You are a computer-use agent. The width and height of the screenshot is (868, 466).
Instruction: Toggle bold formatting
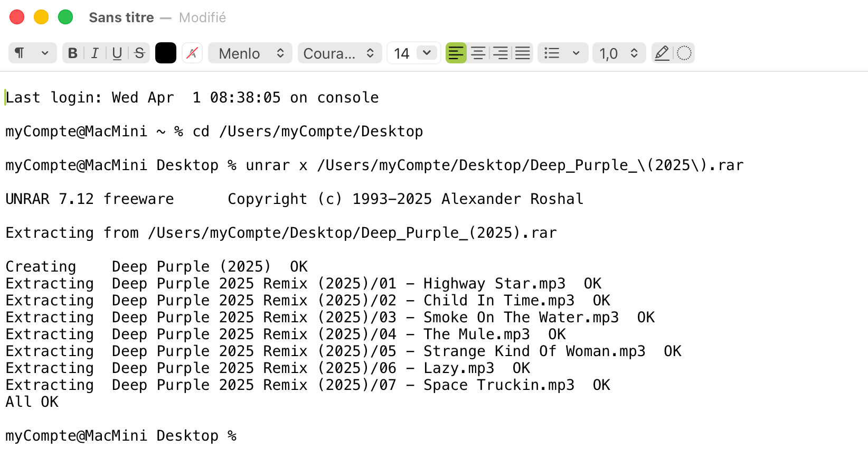pos(73,53)
